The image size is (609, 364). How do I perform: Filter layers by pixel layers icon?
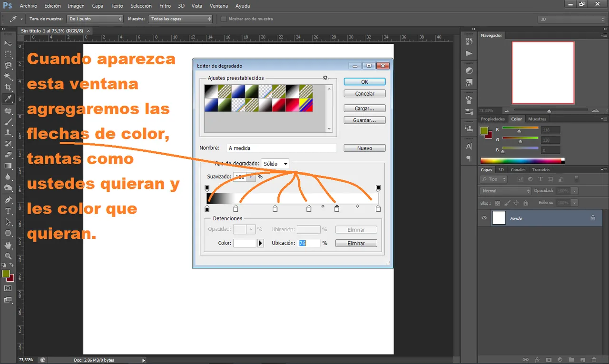[520, 179]
